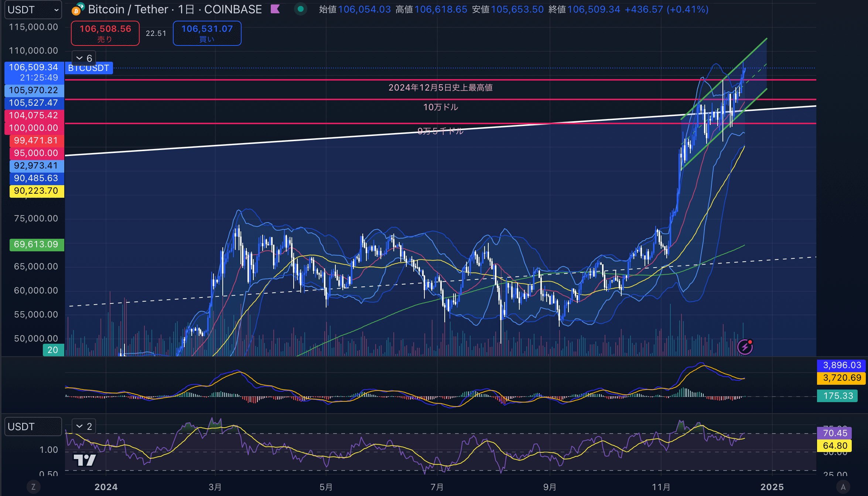Image resolution: width=868 pixels, height=496 pixels.
Task: Click the blue price label 90,485.63
Action: coord(37,178)
